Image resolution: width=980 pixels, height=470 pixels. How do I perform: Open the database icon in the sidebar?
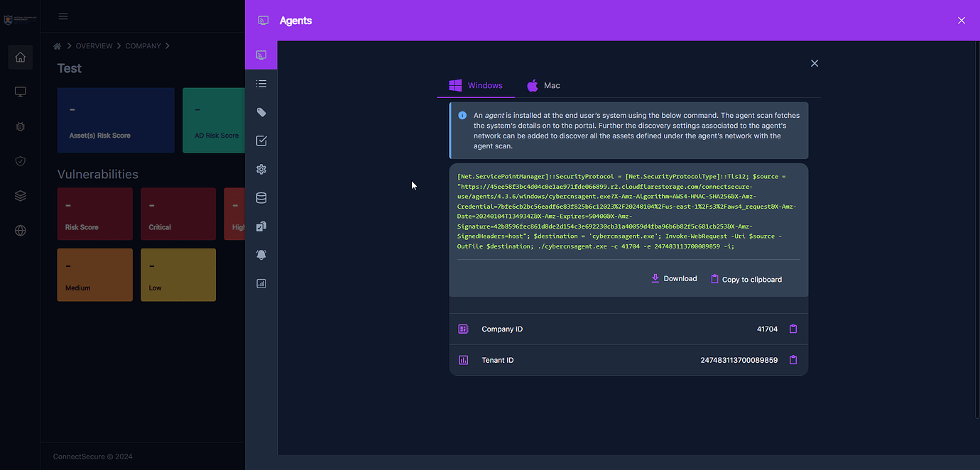(261, 197)
